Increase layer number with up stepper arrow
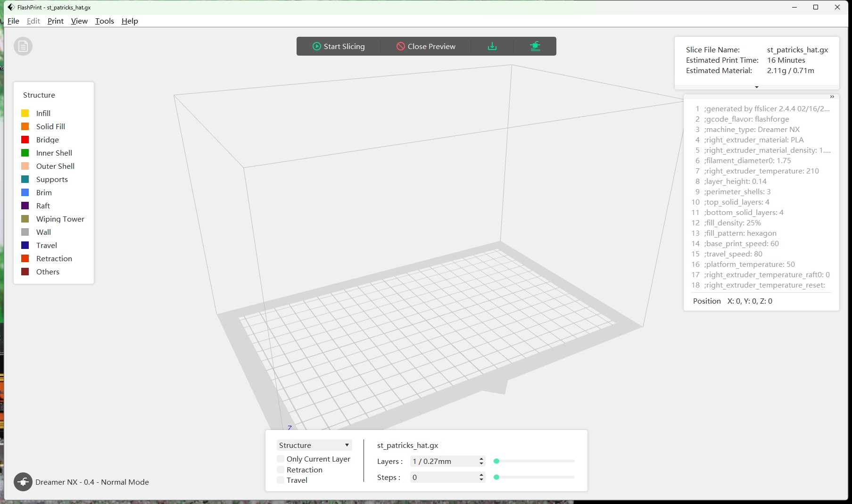This screenshot has height=504, width=852. point(481,459)
